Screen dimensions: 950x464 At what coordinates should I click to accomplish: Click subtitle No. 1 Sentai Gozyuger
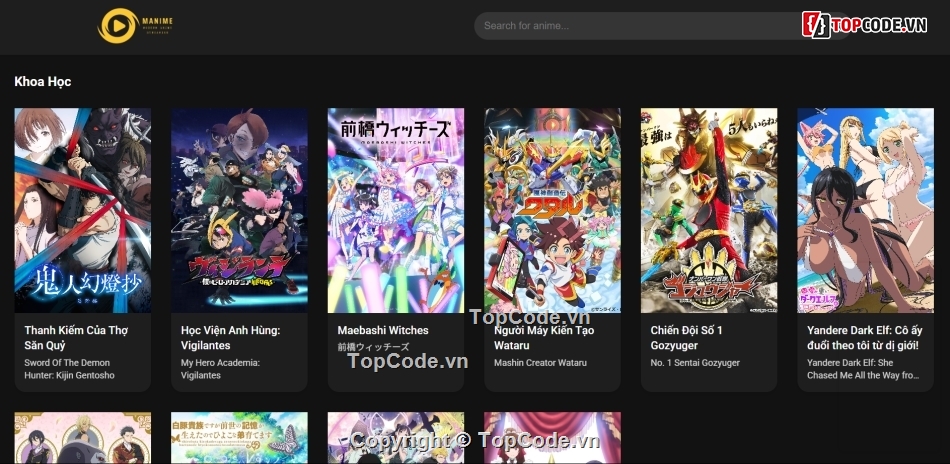696,363
